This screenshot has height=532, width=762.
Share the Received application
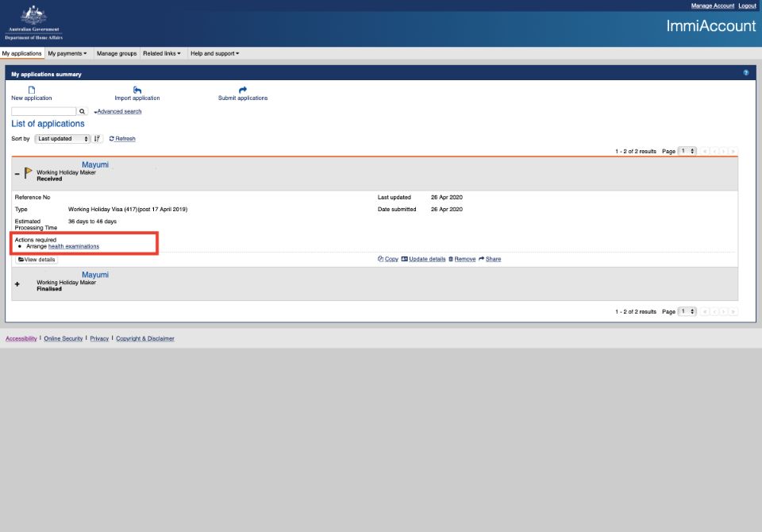pyautogui.click(x=490, y=259)
